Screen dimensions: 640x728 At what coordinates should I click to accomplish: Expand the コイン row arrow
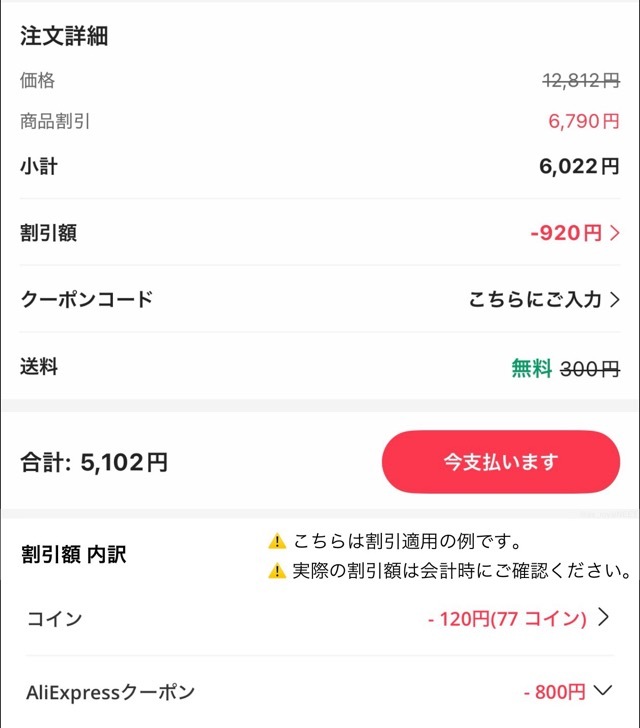coord(603,618)
